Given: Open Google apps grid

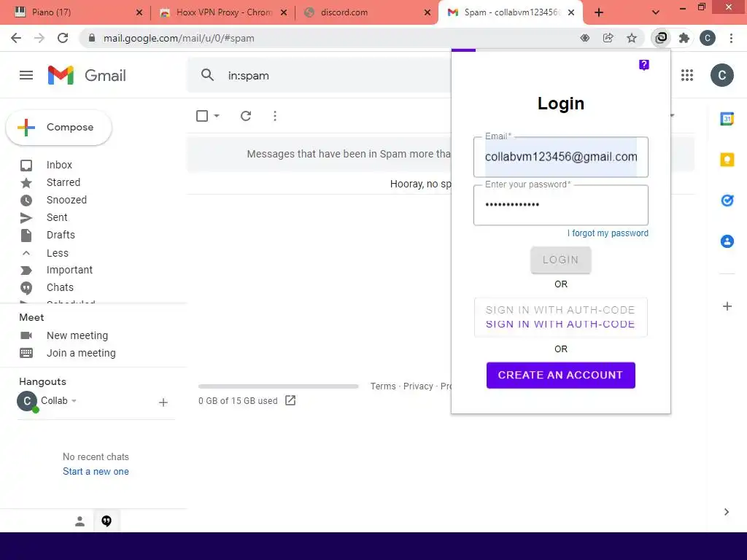Looking at the screenshot, I should click(x=687, y=75).
